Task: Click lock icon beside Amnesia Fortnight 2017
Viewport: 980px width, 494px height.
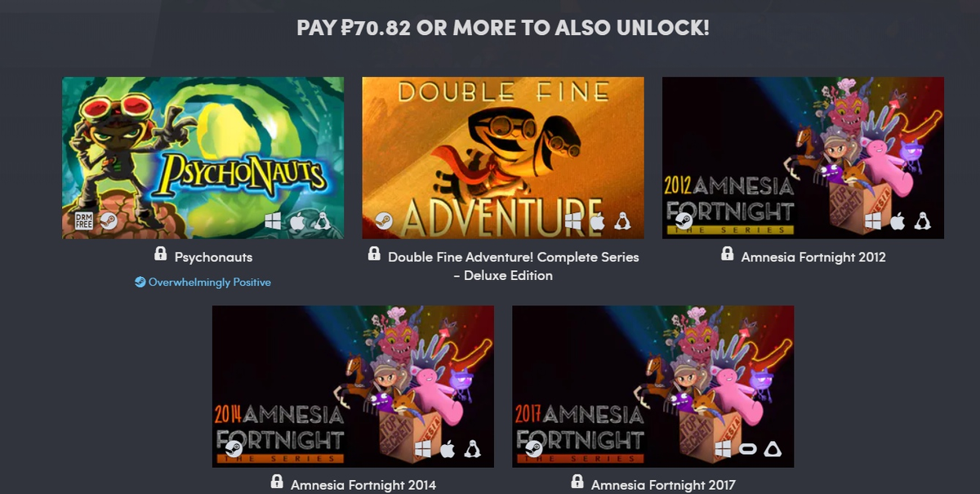Action: pos(577,483)
